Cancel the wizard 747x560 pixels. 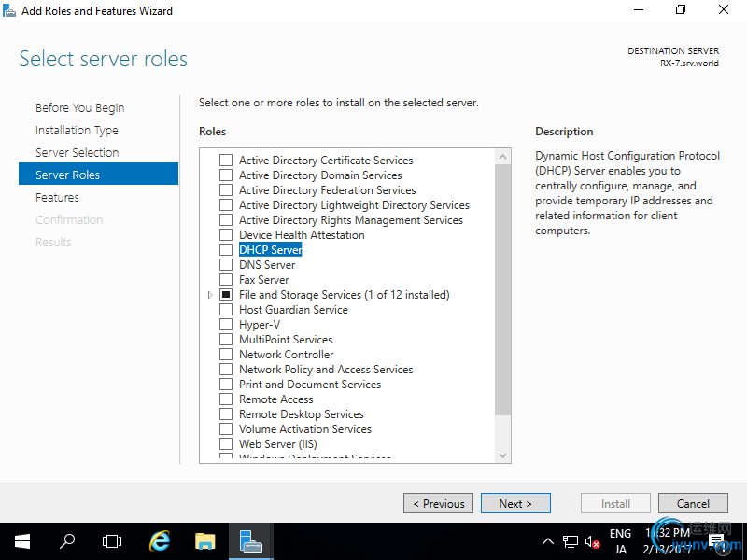pyautogui.click(x=693, y=503)
